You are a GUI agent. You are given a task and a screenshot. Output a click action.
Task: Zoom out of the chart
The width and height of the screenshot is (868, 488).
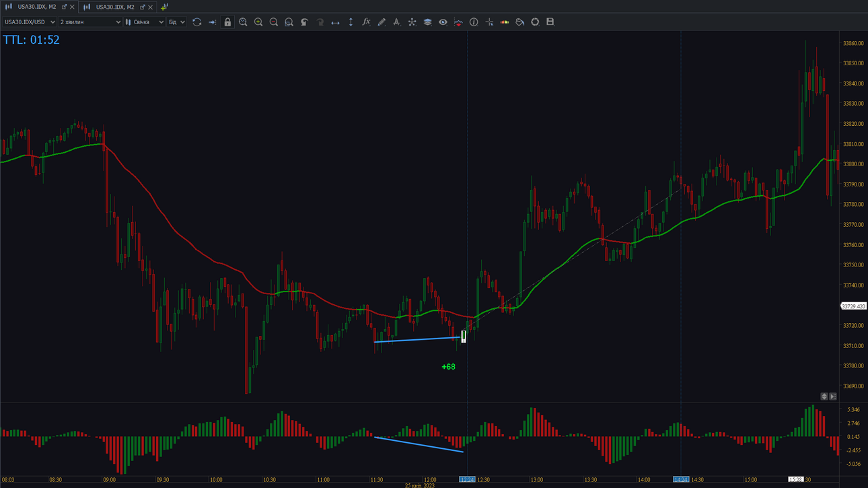point(274,22)
